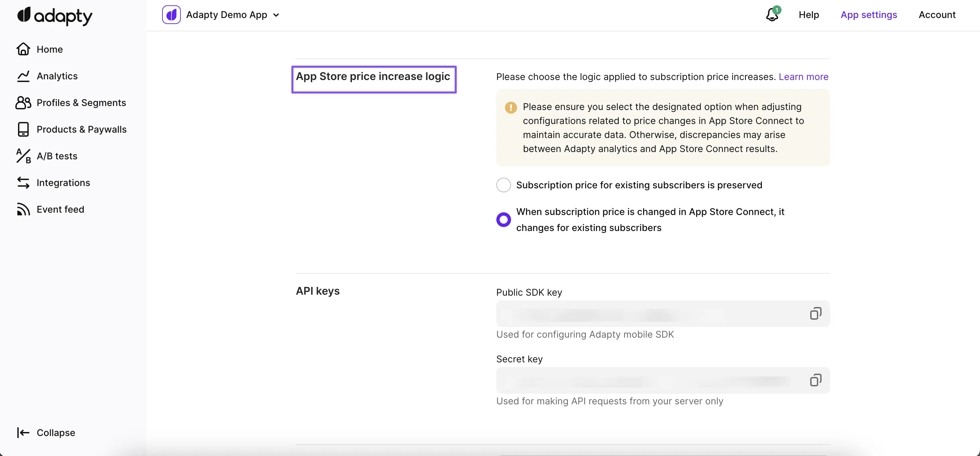This screenshot has width=980, height=456.
Task: Click Products & Paywalls phone icon
Action: click(x=23, y=129)
